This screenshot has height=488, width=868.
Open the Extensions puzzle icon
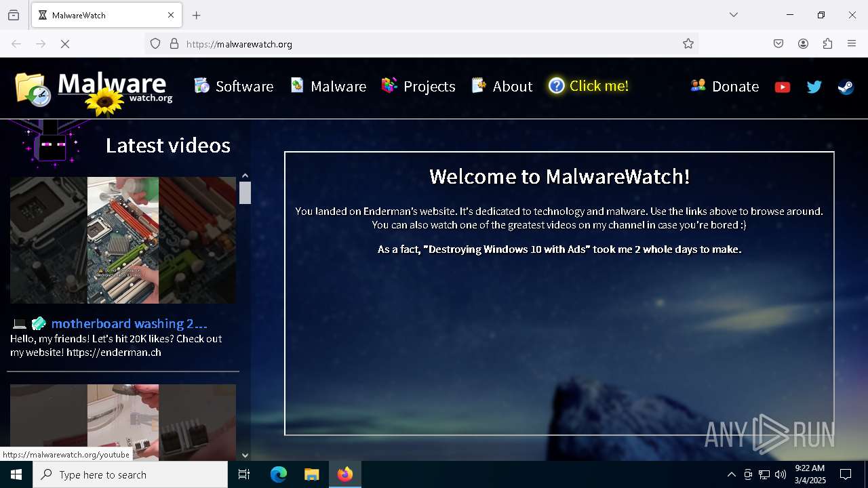coord(827,44)
